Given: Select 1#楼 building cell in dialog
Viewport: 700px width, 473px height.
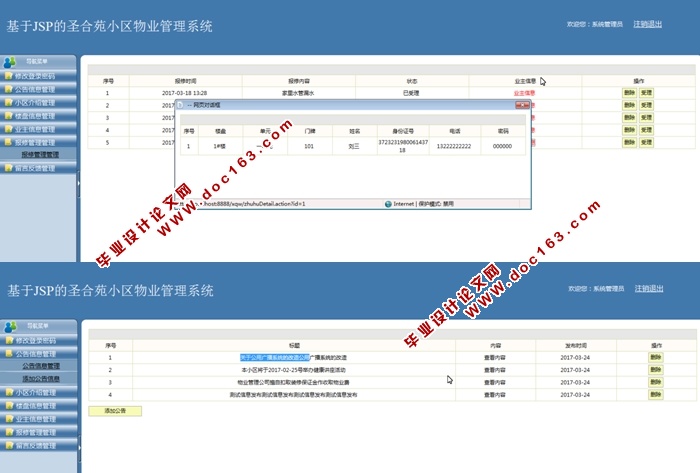Looking at the screenshot, I should 219,146.
